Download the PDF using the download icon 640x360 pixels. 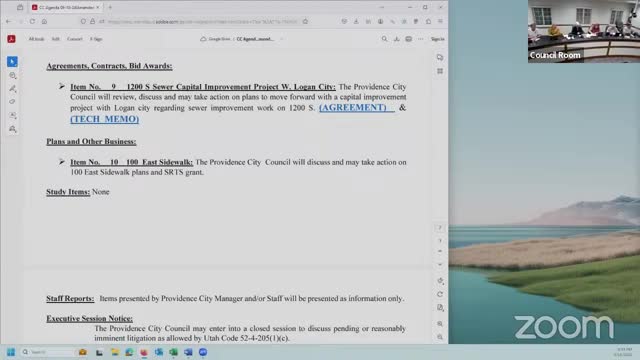click(396, 39)
